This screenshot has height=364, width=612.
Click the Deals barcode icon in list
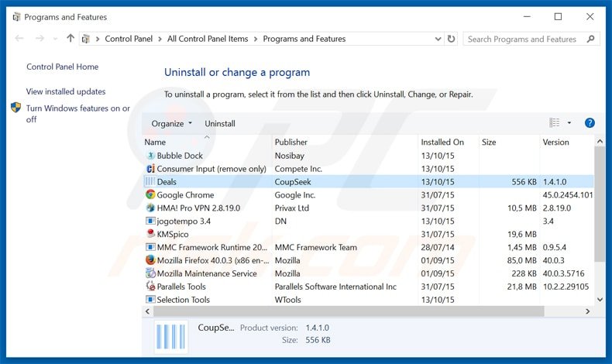150,181
